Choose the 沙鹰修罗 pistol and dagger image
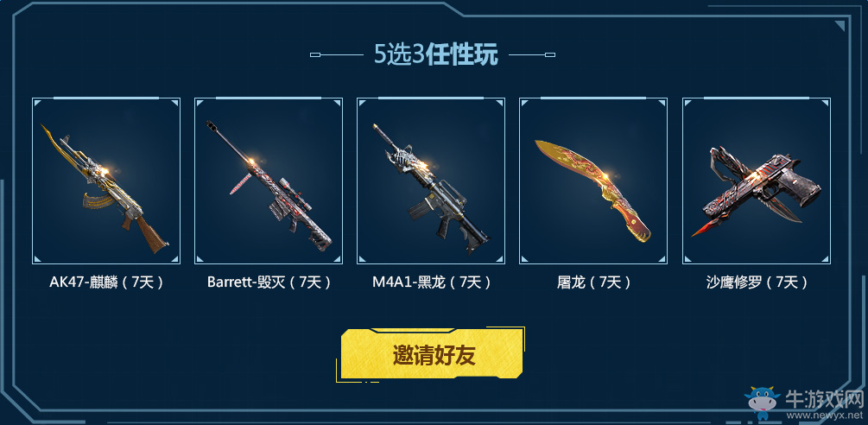This screenshot has height=425, width=868. tap(757, 191)
